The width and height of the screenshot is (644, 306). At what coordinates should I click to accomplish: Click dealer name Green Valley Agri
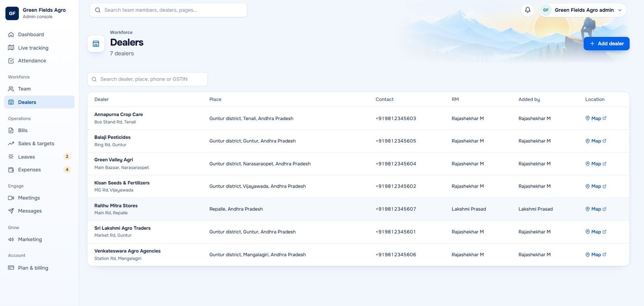point(114,160)
